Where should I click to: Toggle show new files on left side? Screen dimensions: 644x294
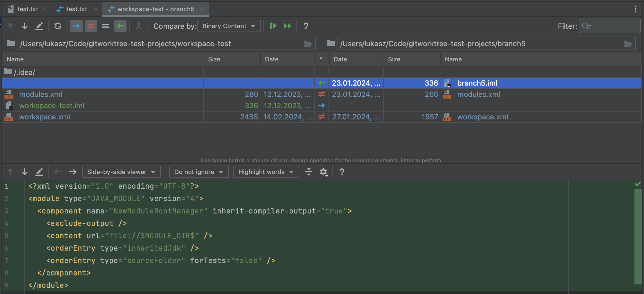(76, 26)
